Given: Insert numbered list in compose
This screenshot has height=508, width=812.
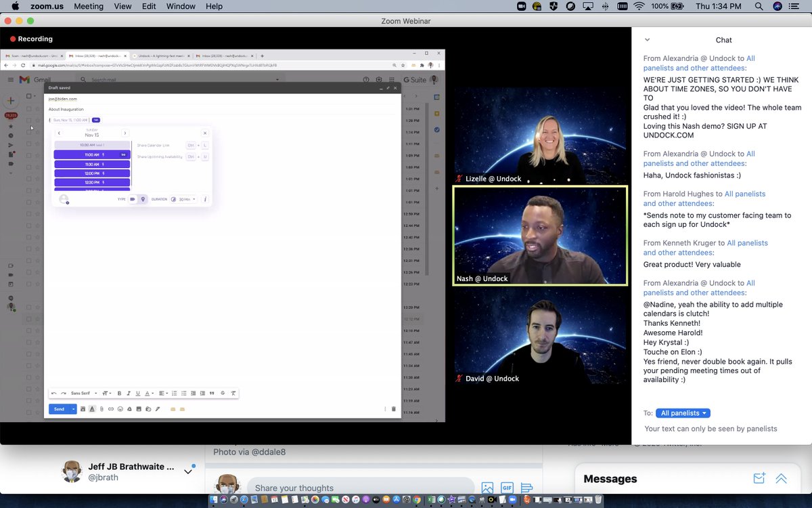Looking at the screenshot, I should tap(174, 394).
